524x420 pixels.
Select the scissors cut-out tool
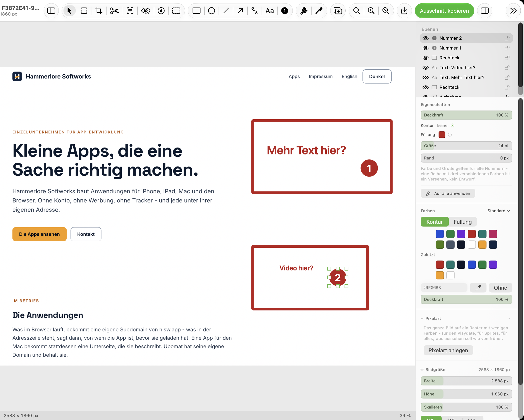coord(114,11)
